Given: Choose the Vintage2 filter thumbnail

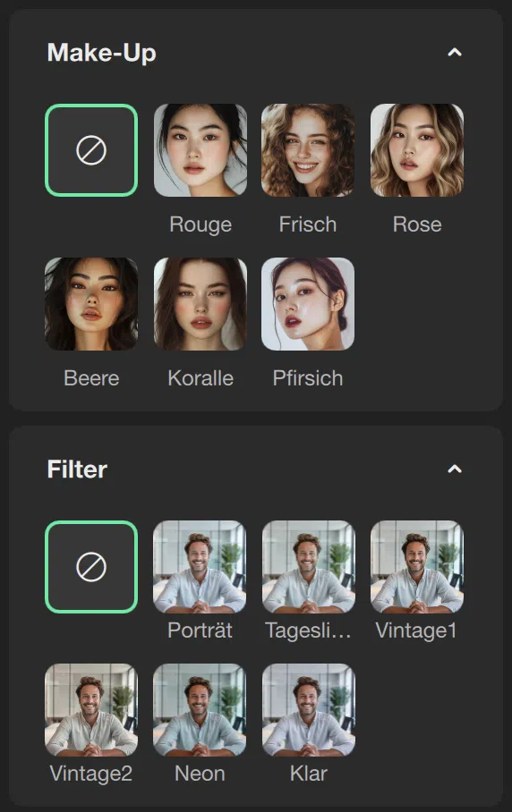Looking at the screenshot, I should (91, 710).
